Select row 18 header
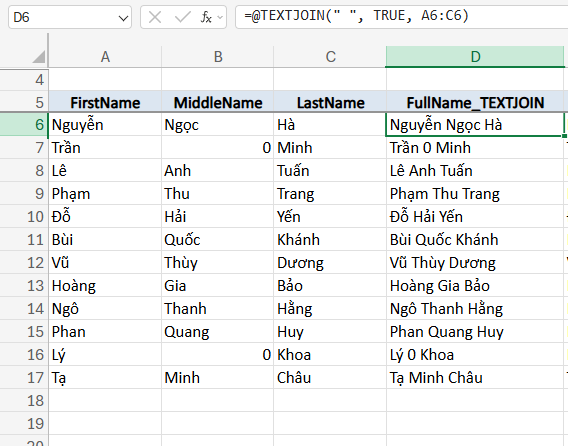 coord(24,401)
